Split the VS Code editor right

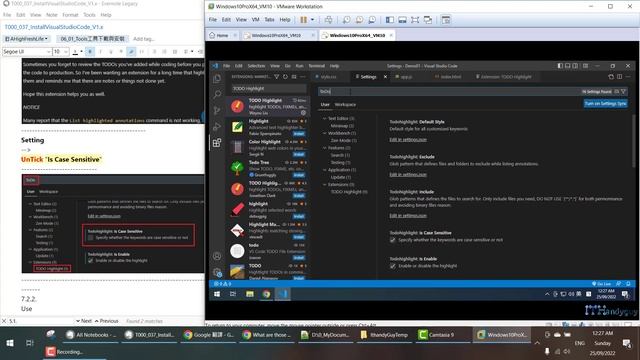point(619,76)
